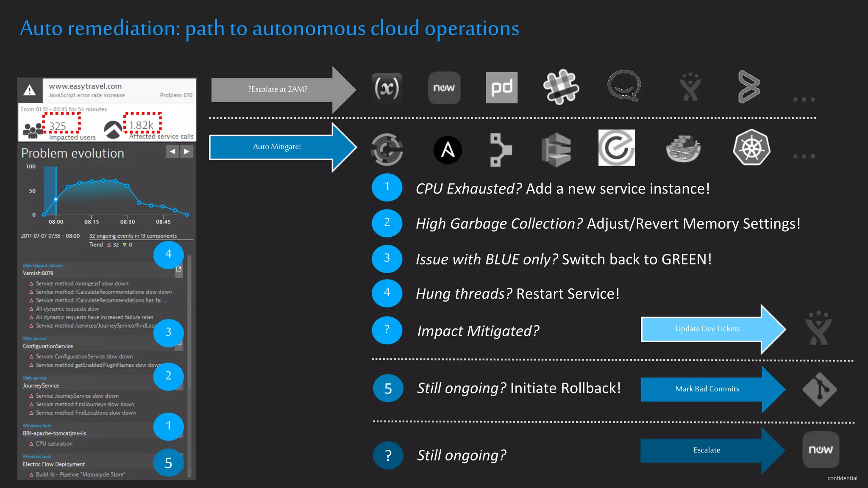Click the Ansible 'A' circle icon
The image size is (868, 488).
[x=448, y=150]
